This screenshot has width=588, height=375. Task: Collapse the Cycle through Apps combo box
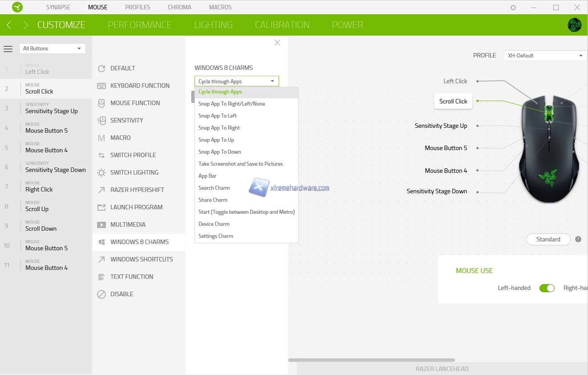(236, 82)
